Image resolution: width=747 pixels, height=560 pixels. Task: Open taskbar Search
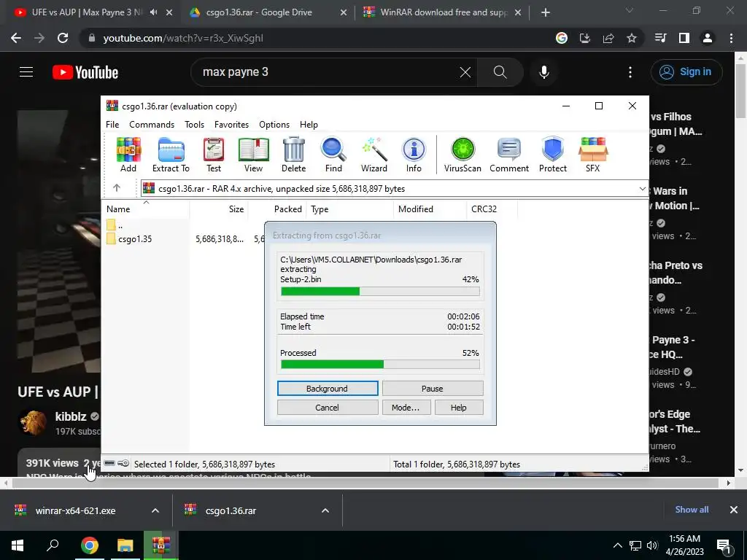(53, 545)
